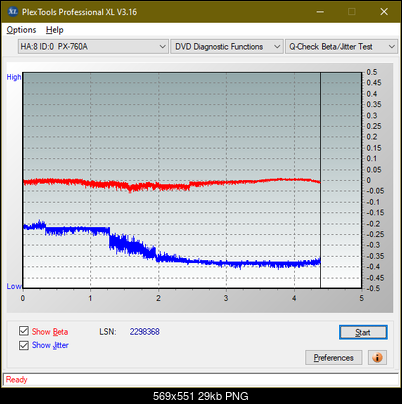The image size is (402, 404).
Task: Close the PlexTools window
Action: click(x=384, y=12)
